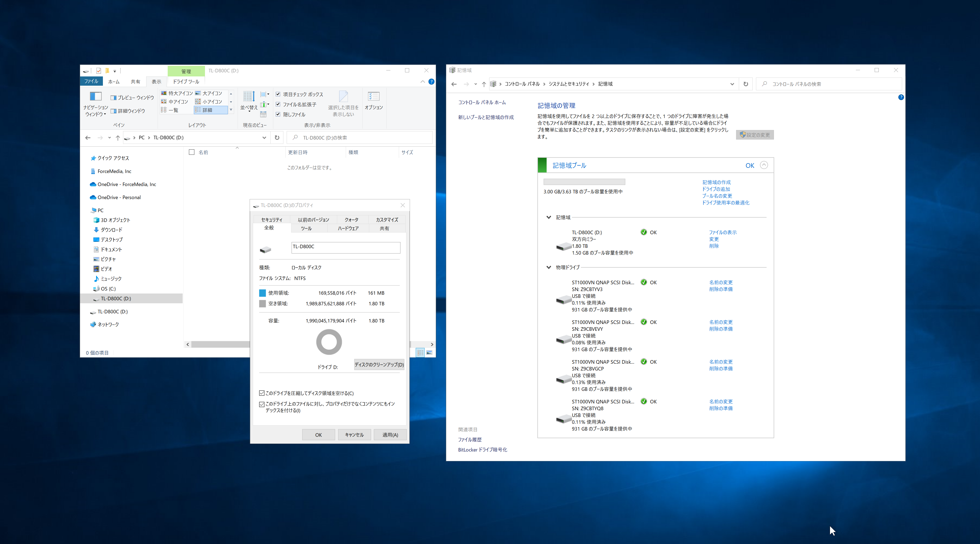Uncheck このドライブを圧縮してディスク領域を空ける
980x544 pixels.
coord(262,393)
